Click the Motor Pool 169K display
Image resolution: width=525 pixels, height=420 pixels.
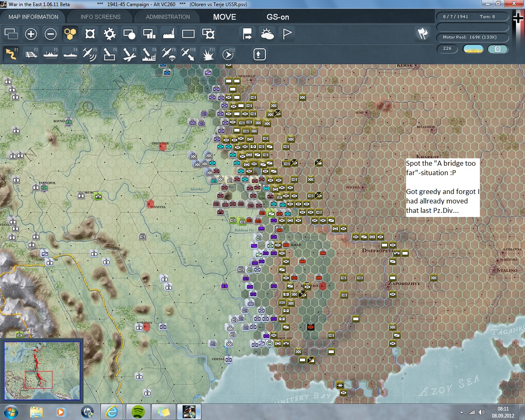(472, 37)
